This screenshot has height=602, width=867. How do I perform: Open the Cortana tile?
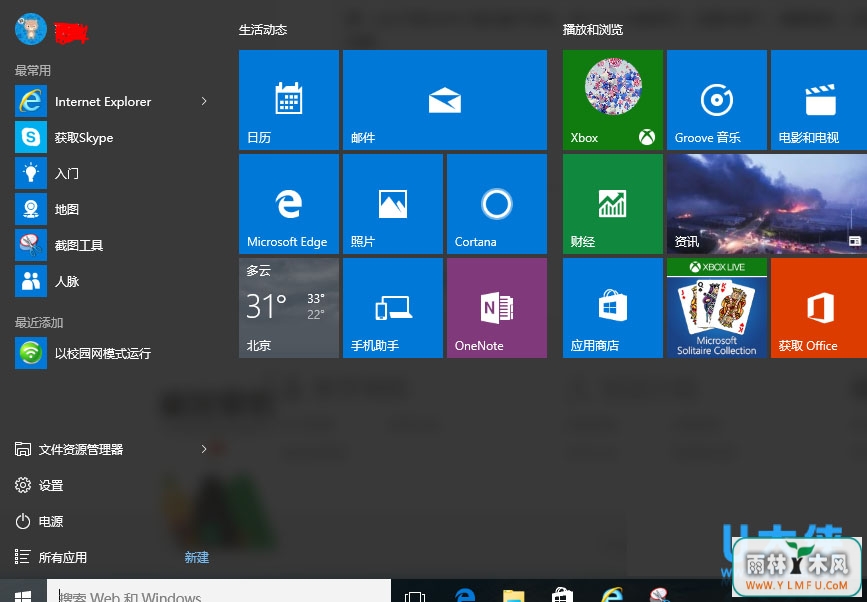coord(497,204)
